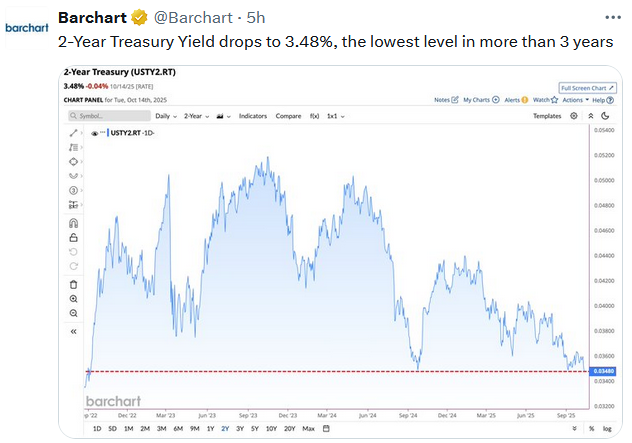Select the trend line drawing tool
Image resolution: width=632 pixels, height=443 pixels.
click(x=73, y=132)
